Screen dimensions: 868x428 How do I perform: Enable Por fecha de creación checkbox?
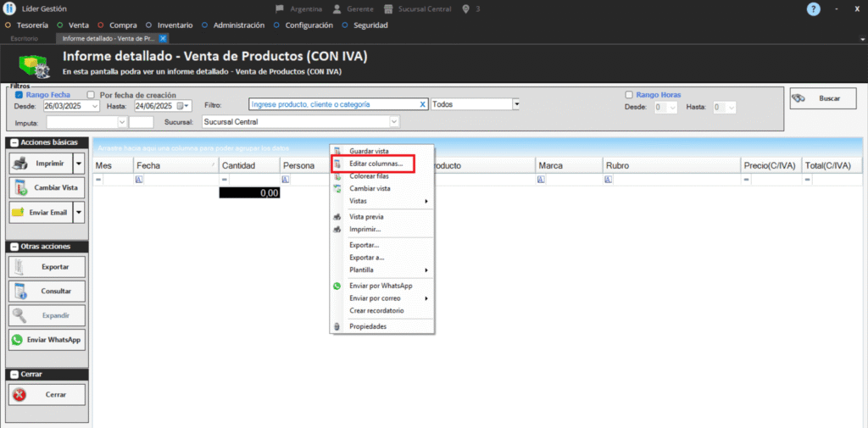pyautogui.click(x=91, y=95)
